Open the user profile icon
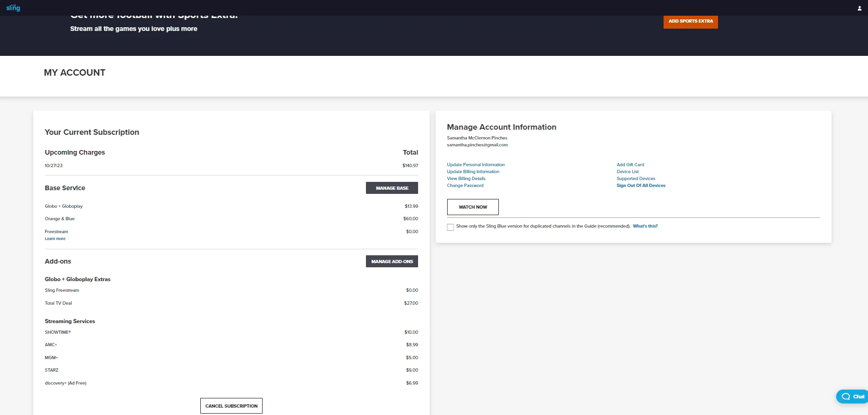Viewport: 868px width, 415px height. coord(859,8)
